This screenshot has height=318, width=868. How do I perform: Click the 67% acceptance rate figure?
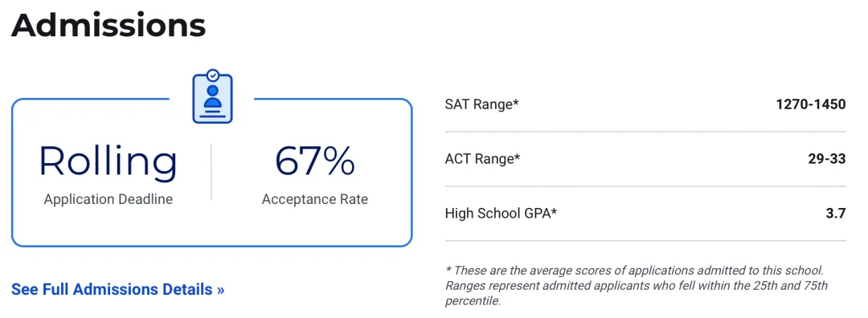(x=315, y=161)
